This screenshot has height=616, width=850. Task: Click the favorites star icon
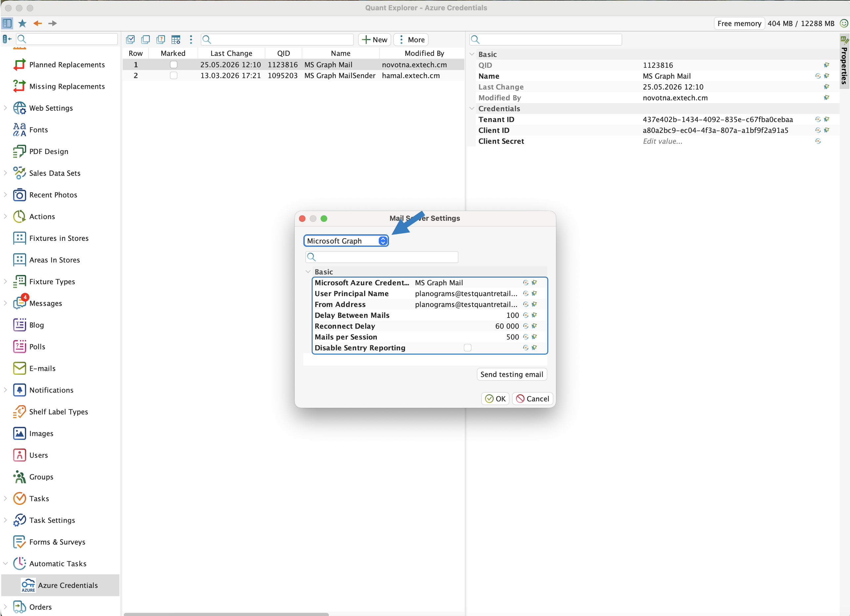click(x=22, y=23)
